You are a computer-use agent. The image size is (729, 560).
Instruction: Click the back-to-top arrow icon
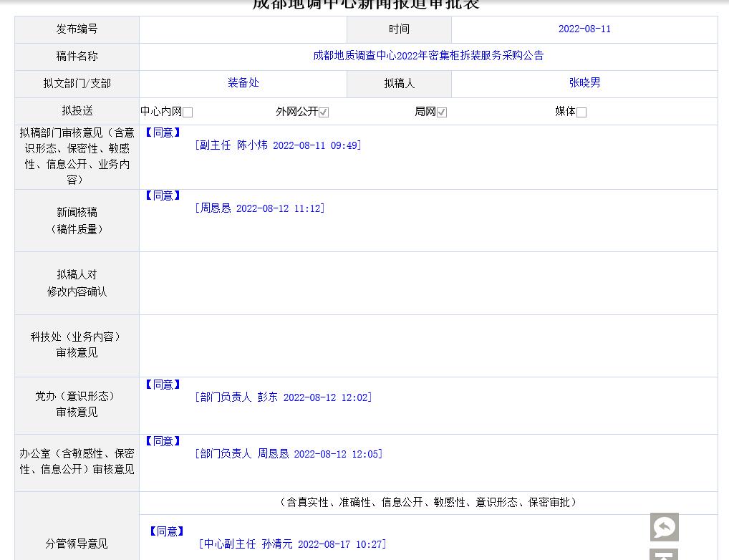click(664, 554)
